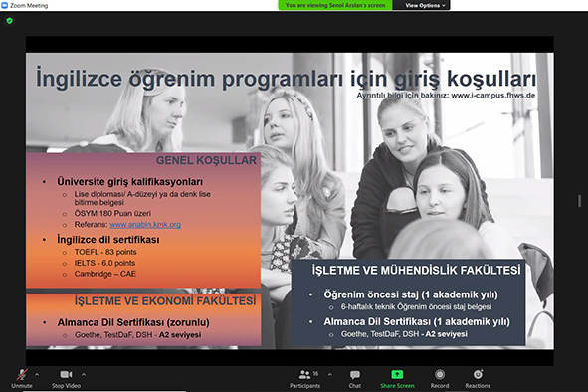This screenshot has height=392, width=588.
Task: Open Reactions menu
Action: 478,378
